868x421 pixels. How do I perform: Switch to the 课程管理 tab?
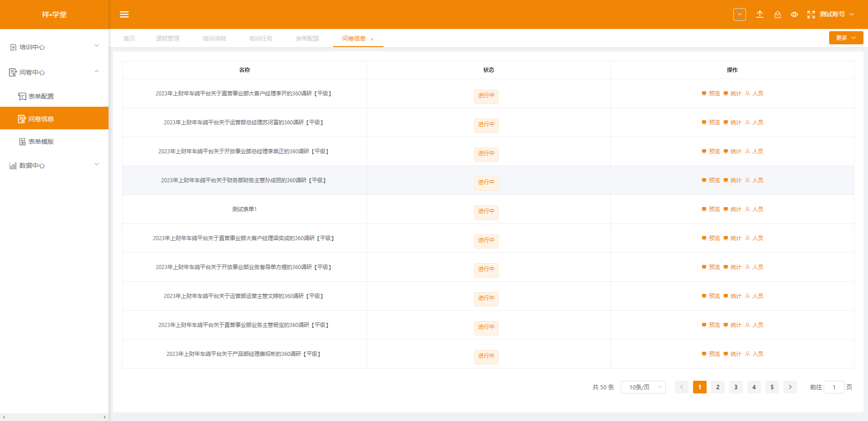click(x=168, y=38)
